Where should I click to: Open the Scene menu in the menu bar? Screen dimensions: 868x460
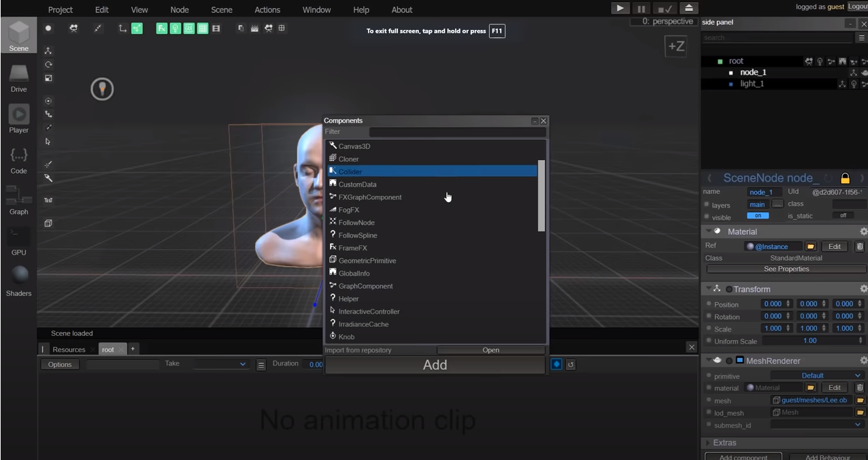point(221,10)
